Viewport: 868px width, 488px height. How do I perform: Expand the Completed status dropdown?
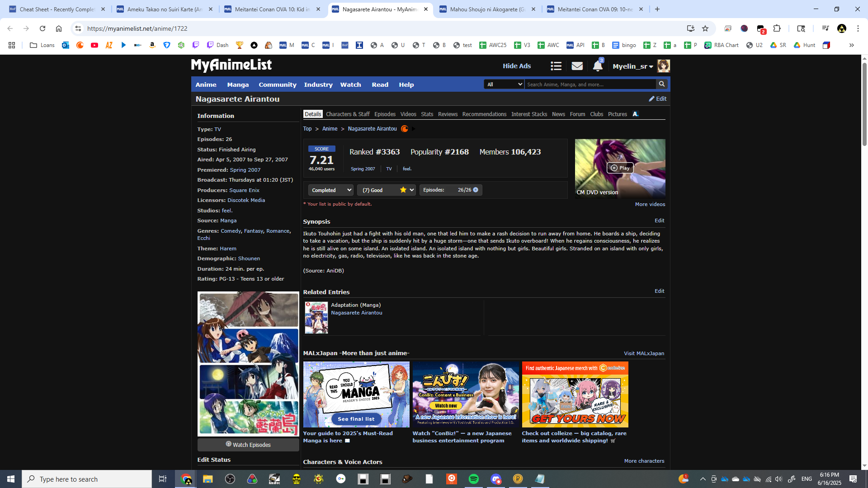tap(331, 190)
